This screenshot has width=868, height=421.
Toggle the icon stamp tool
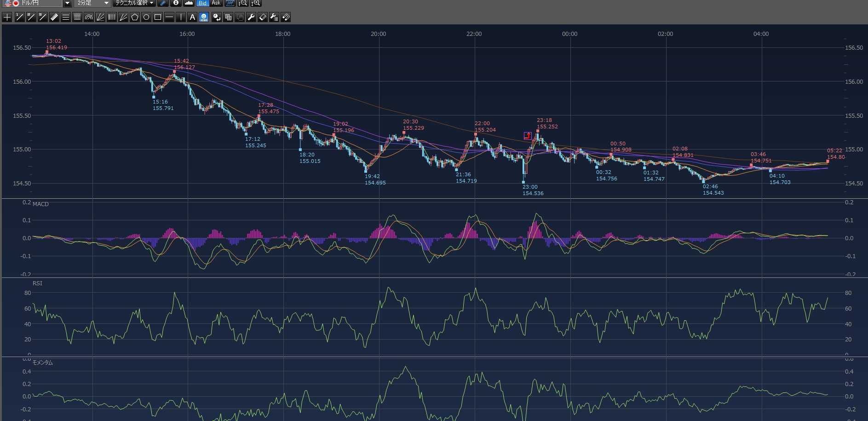click(204, 17)
